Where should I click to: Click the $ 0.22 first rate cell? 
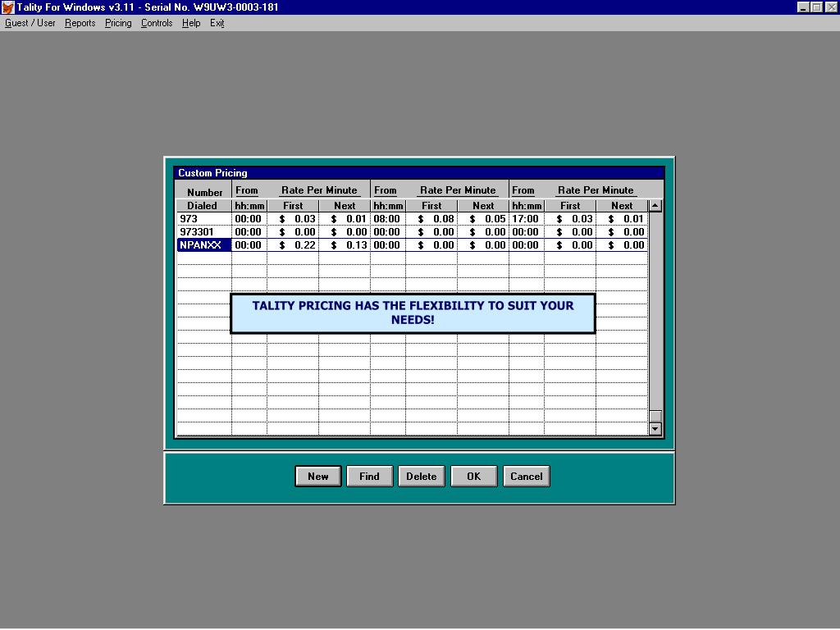tap(293, 244)
